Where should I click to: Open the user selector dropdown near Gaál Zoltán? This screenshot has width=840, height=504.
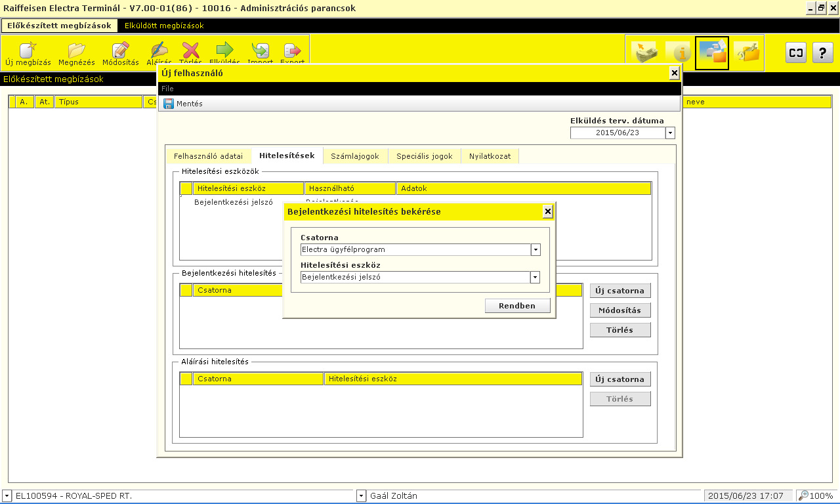pyautogui.click(x=361, y=496)
